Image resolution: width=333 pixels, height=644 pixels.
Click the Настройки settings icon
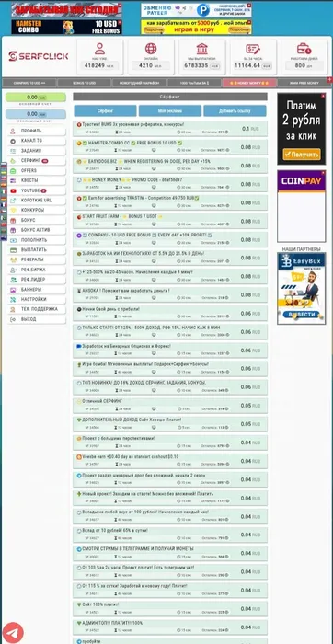[x=13, y=299]
